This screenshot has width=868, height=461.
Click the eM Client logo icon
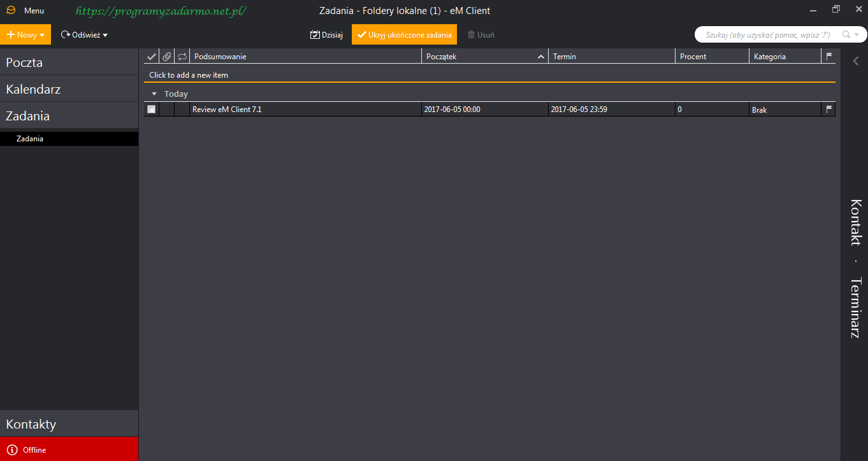[11, 10]
